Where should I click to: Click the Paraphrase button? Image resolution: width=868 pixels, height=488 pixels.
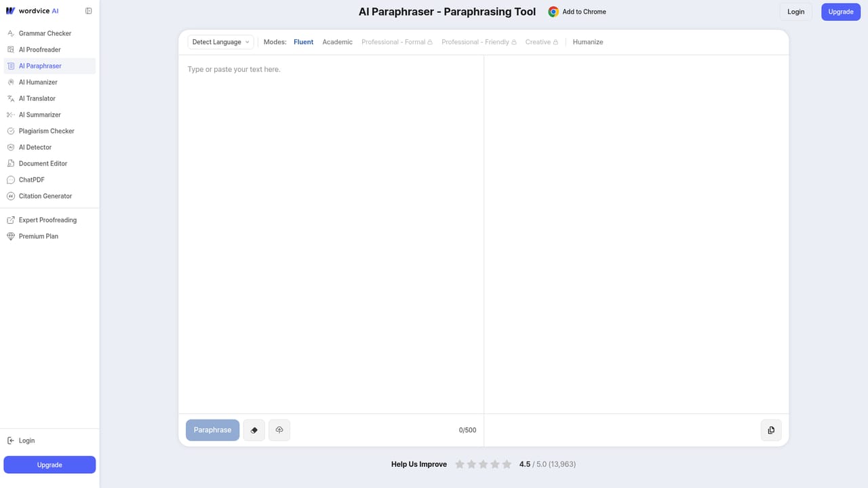pos(212,430)
